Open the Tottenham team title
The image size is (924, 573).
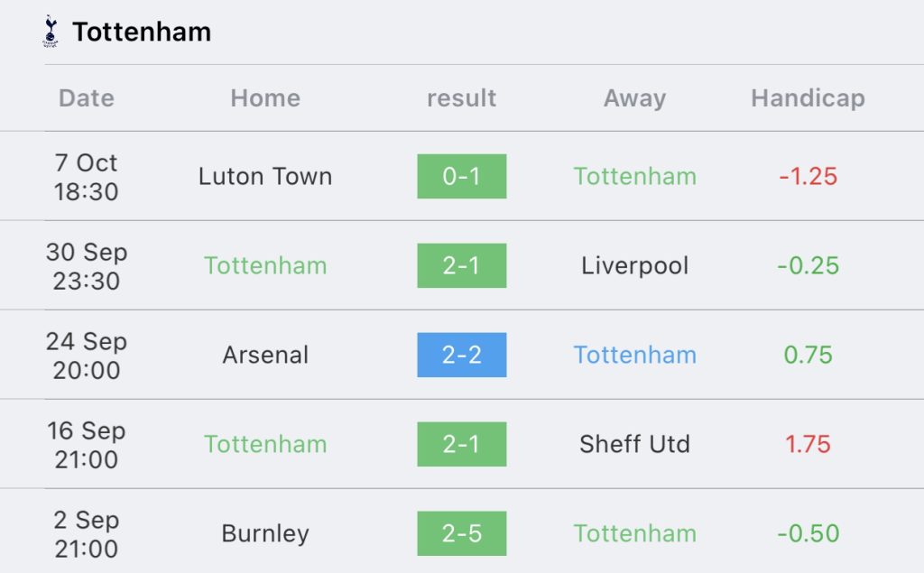pos(142,32)
